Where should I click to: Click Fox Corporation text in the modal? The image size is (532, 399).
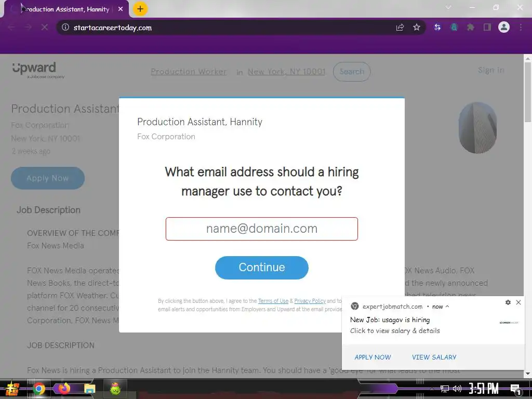[x=166, y=137]
